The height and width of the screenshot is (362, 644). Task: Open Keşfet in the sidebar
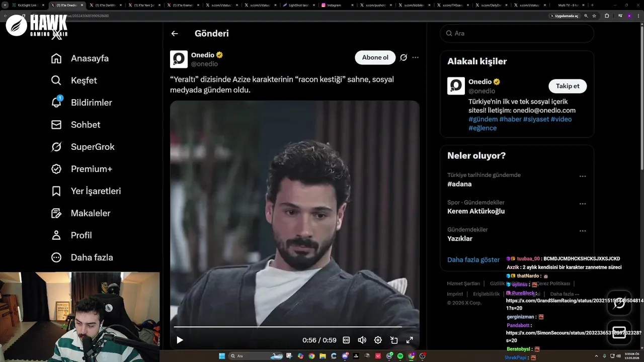(x=73, y=80)
